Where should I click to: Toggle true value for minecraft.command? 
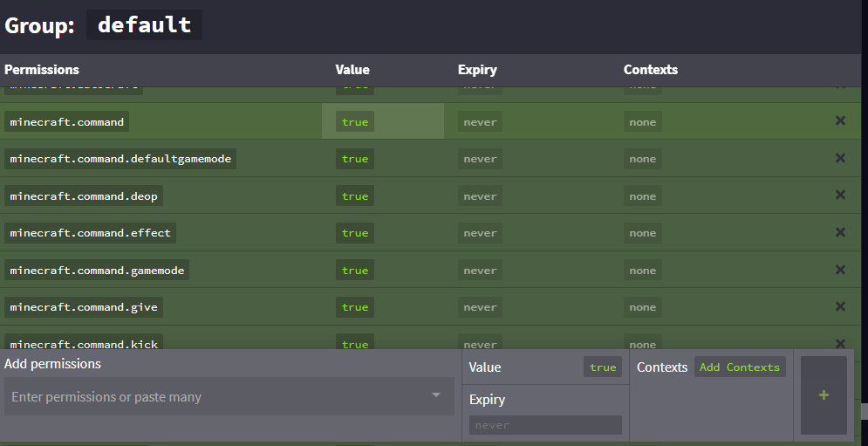click(x=355, y=122)
